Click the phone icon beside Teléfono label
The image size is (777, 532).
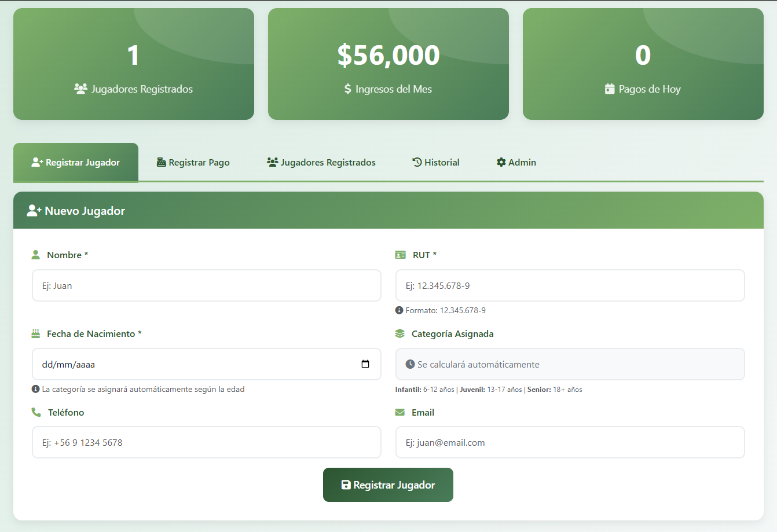pyautogui.click(x=36, y=412)
